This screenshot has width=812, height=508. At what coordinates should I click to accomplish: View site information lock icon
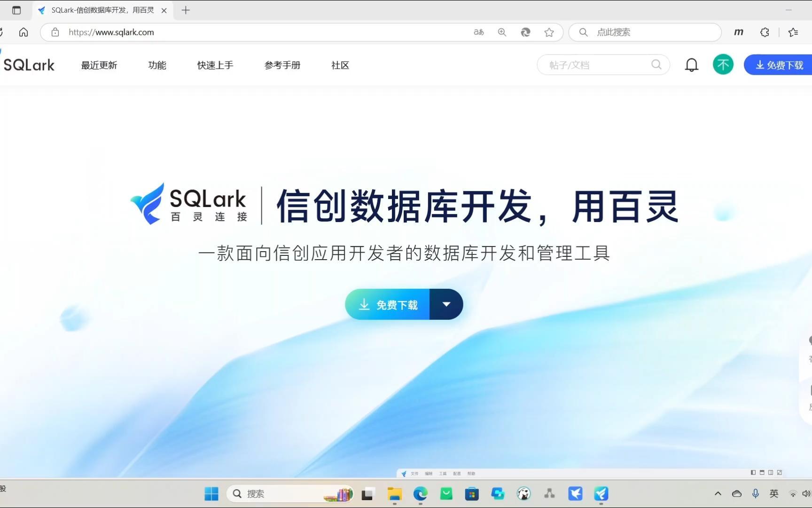click(55, 32)
